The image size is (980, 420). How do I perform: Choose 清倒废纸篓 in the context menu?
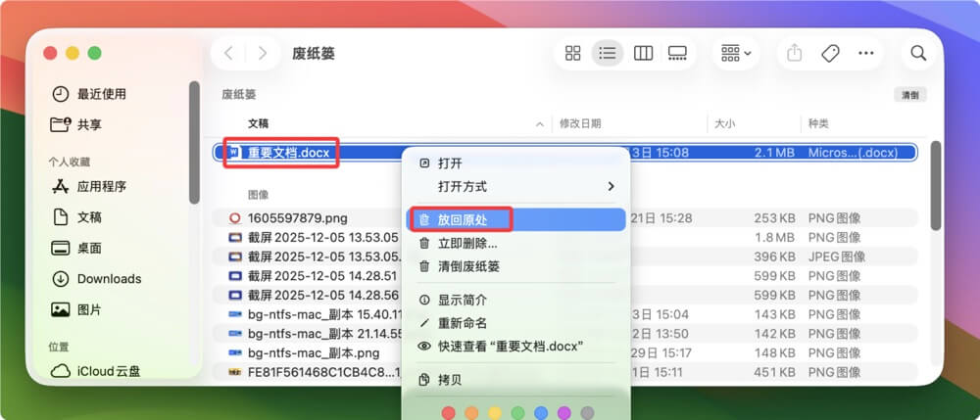point(515,266)
